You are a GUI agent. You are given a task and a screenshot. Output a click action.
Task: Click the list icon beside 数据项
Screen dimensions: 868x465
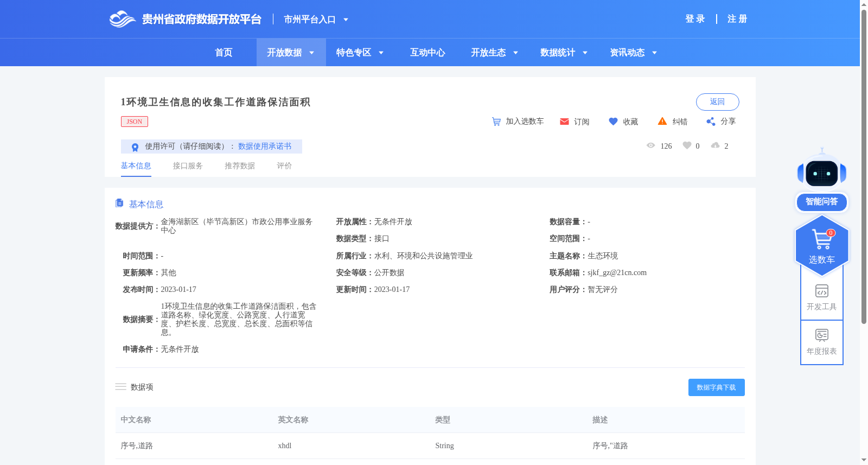click(120, 387)
